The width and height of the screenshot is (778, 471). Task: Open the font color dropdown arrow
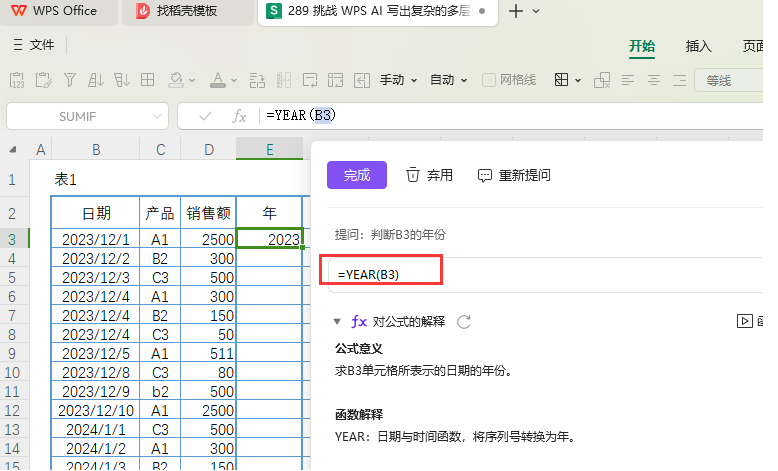click(x=234, y=80)
